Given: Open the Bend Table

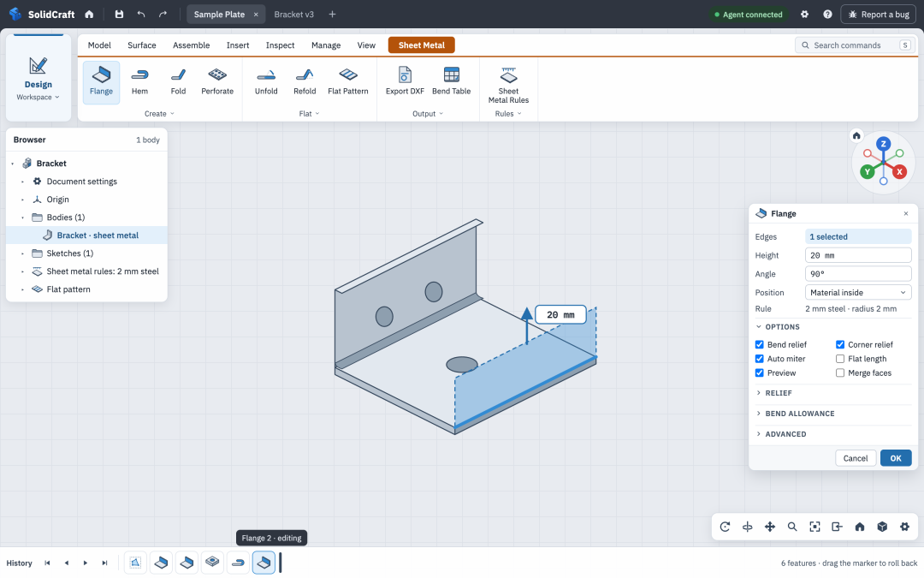Looking at the screenshot, I should tap(452, 82).
